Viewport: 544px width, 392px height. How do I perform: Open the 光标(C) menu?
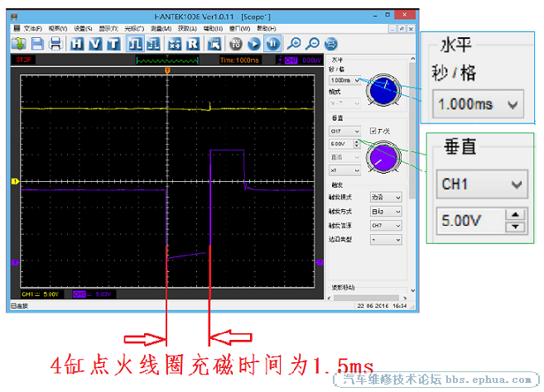coord(134,28)
